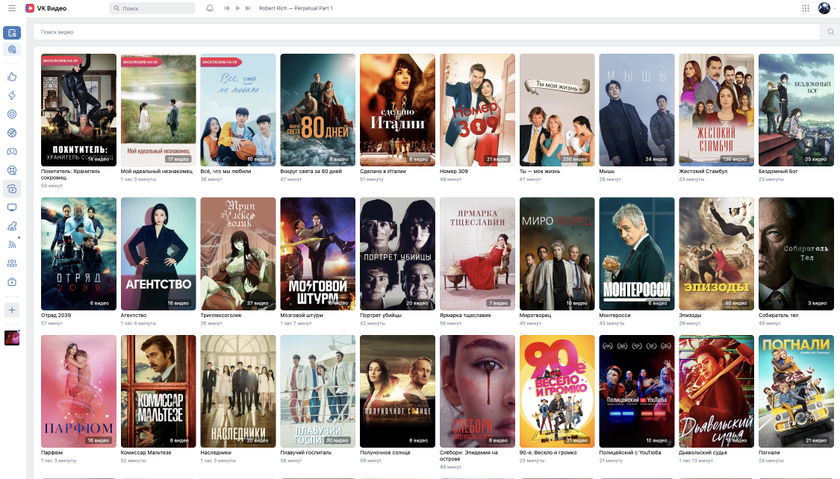Play the Robert Rich track

click(237, 8)
